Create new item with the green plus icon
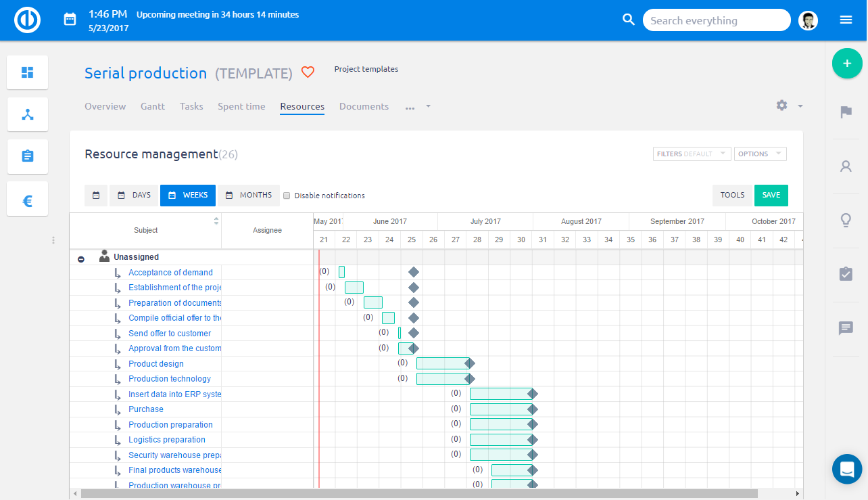Viewport: 868px width, 500px height. tap(846, 63)
